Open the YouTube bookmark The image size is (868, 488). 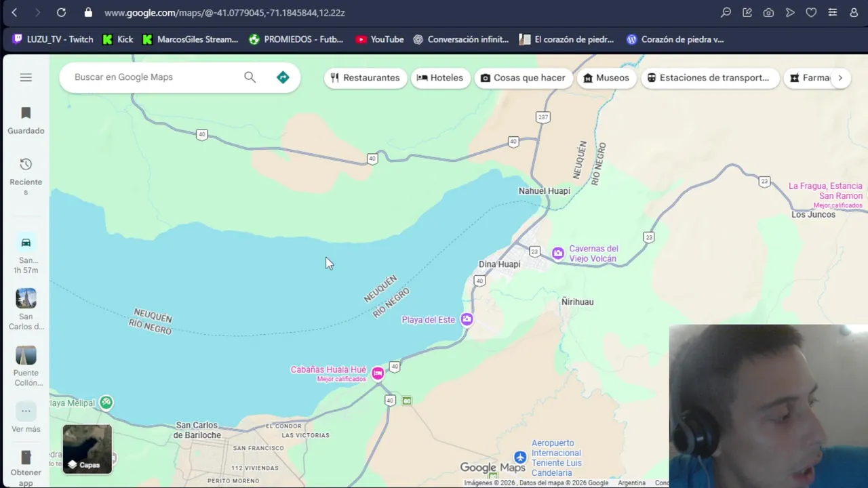point(380,39)
